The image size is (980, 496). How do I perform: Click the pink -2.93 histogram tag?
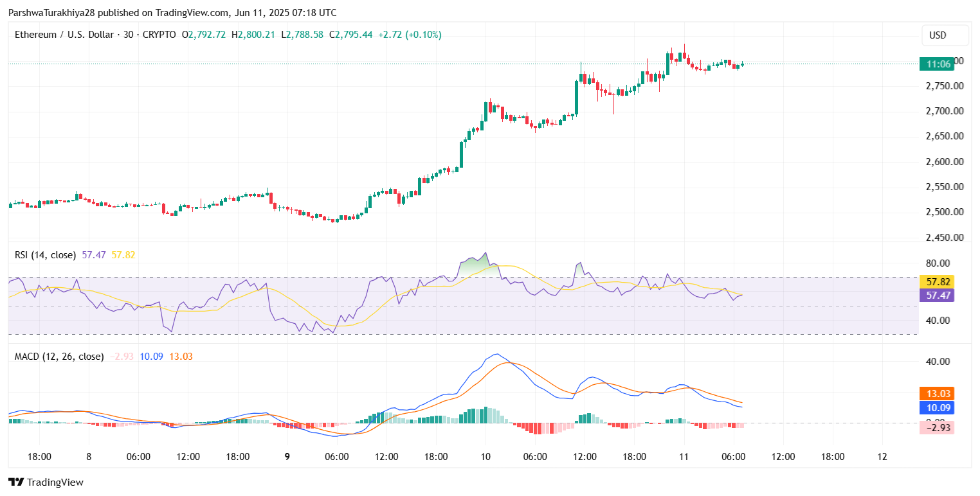tap(936, 427)
